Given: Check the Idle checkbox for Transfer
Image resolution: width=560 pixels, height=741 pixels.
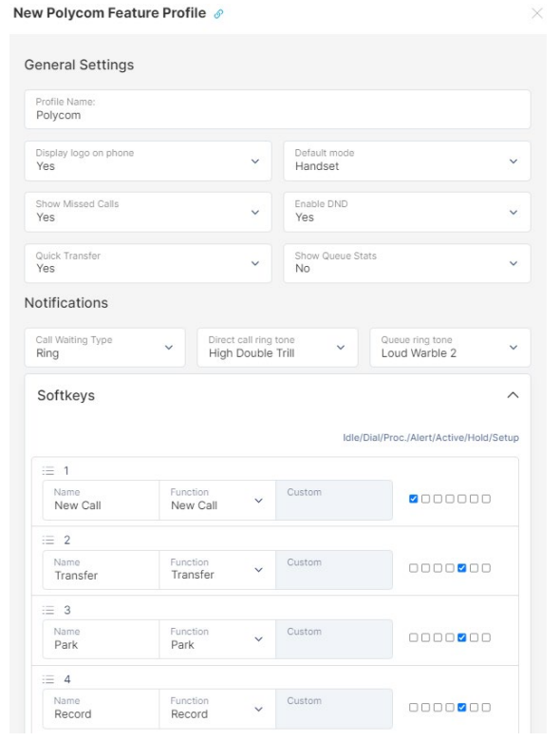Looking at the screenshot, I should [x=413, y=568].
